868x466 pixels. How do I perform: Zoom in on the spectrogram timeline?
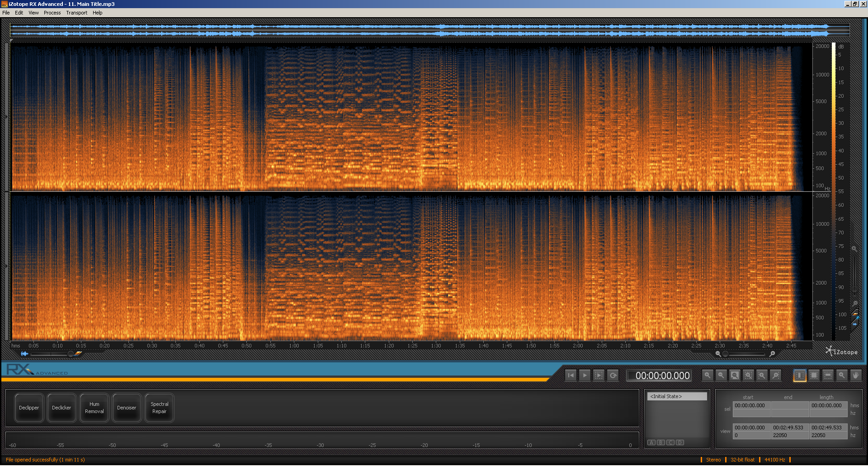click(x=707, y=375)
